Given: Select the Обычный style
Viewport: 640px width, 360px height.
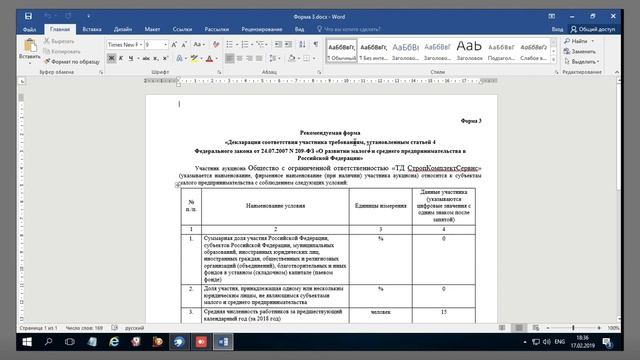Looking at the screenshot, I should click(342, 51).
